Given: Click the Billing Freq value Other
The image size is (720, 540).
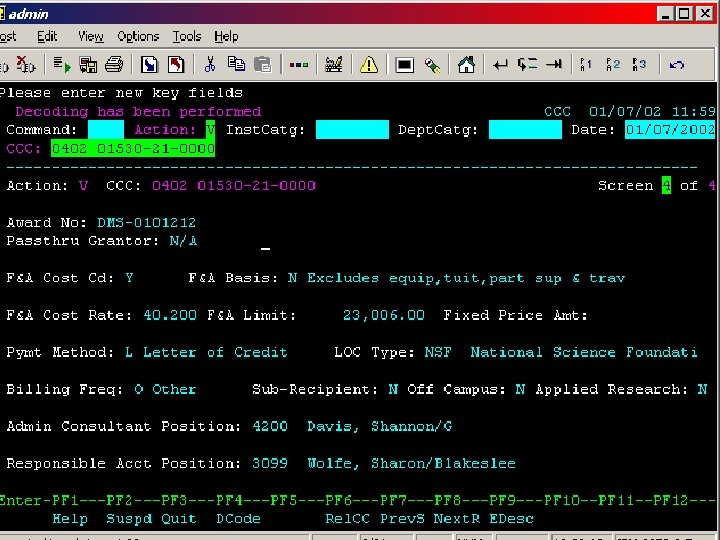Looking at the screenshot, I should pyautogui.click(x=174, y=389).
